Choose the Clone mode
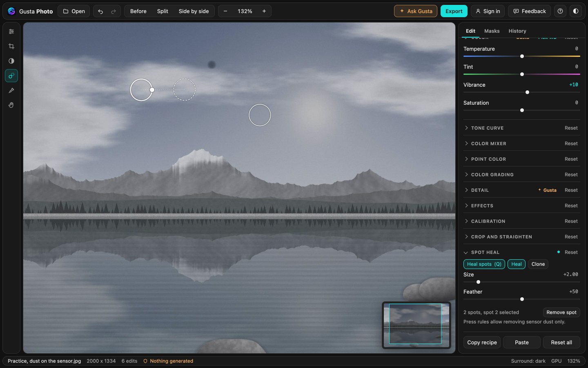Image resolution: width=588 pixels, height=368 pixels. point(538,264)
